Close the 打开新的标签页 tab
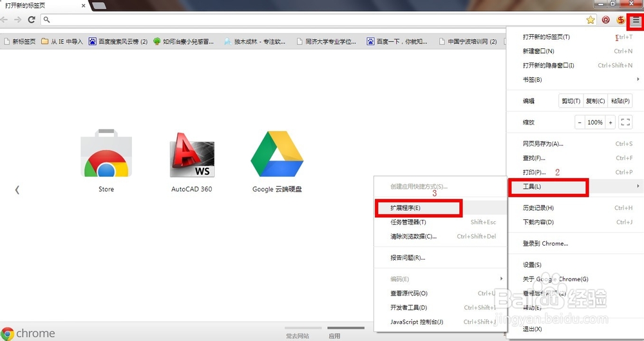The height and width of the screenshot is (341, 644). point(83,6)
